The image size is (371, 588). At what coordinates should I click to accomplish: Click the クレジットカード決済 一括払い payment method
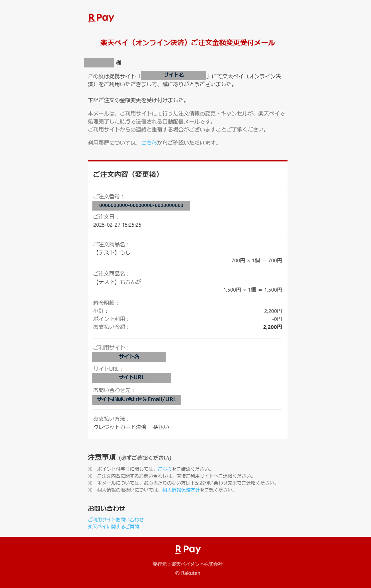click(x=131, y=427)
